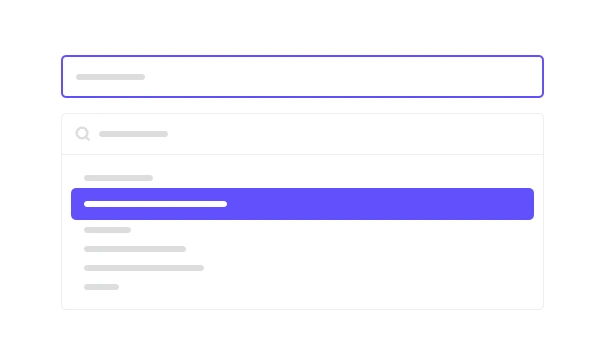Click empty right side of the top select field
The width and height of the screenshot is (604, 364).
pyautogui.click(x=347, y=76)
